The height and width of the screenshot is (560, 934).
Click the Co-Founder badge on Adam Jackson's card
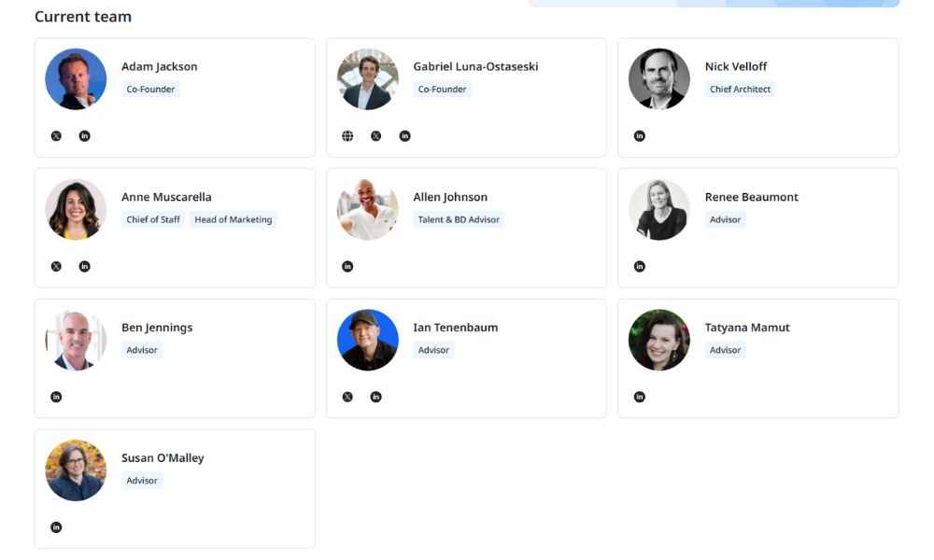(149, 89)
